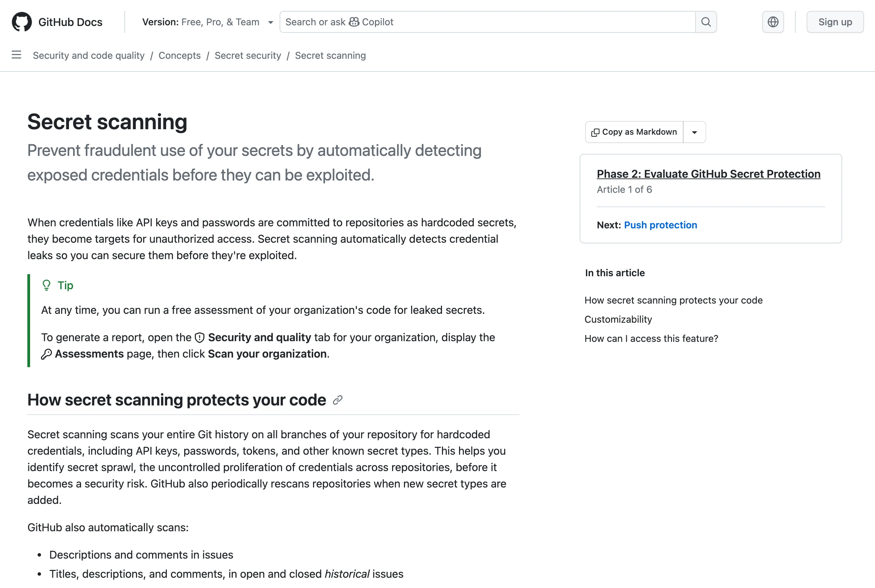Open the Concepts breadcrumb link
The height and width of the screenshot is (588, 875).
click(x=179, y=55)
